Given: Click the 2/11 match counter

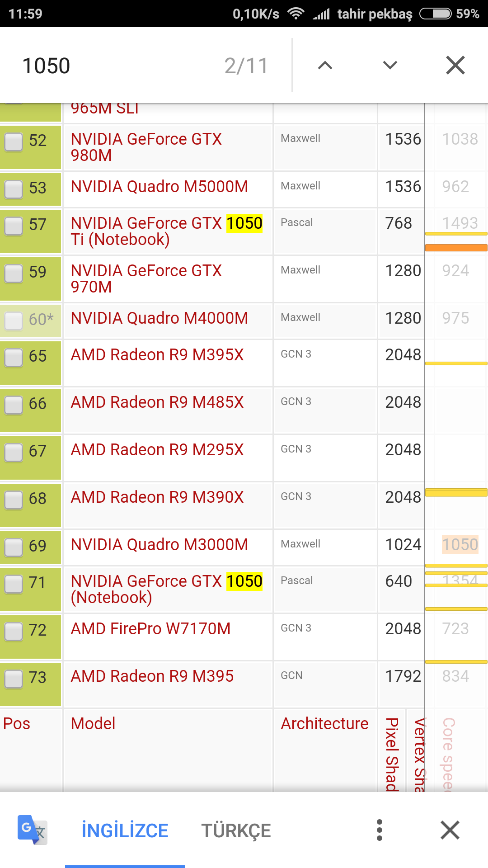Looking at the screenshot, I should [x=246, y=66].
